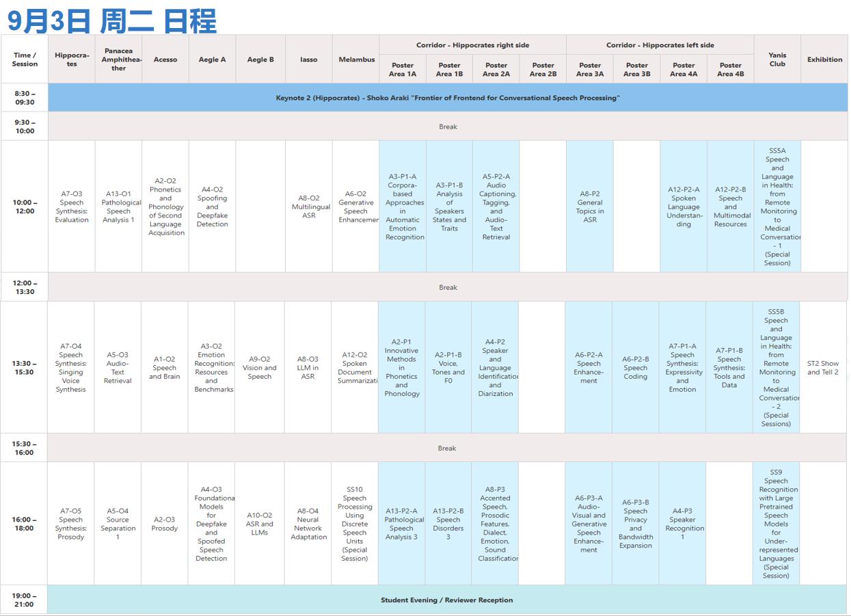Open the A8-O3 LLM in ASR session

click(x=308, y=368)
